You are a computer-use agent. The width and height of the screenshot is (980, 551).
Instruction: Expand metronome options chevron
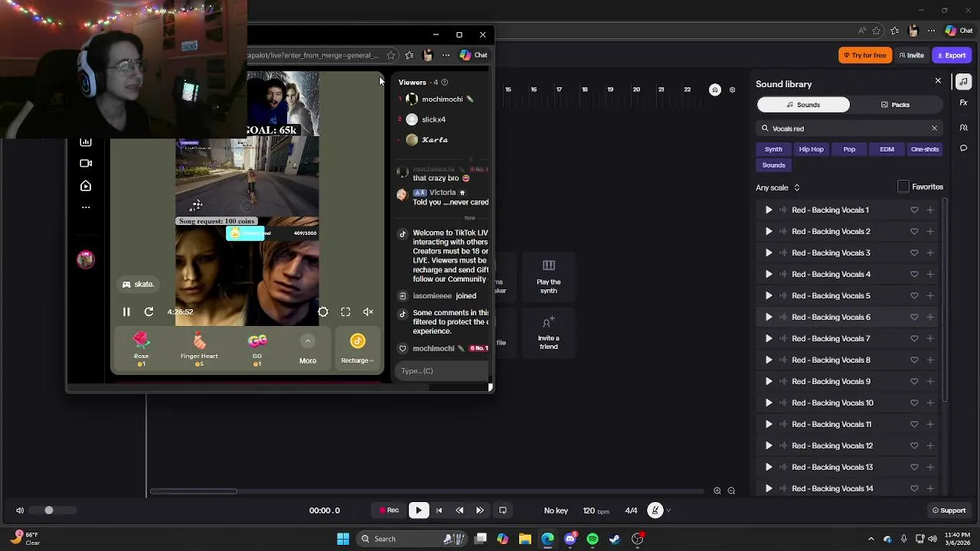(668, 510)
